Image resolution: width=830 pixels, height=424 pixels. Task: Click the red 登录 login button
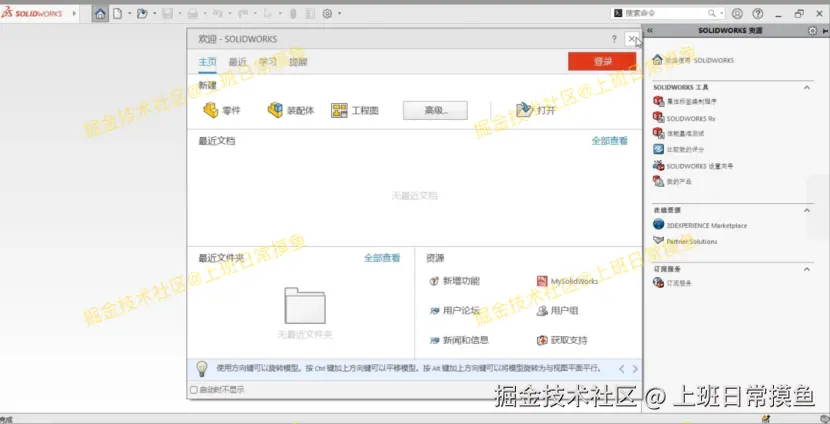(602, 61)
